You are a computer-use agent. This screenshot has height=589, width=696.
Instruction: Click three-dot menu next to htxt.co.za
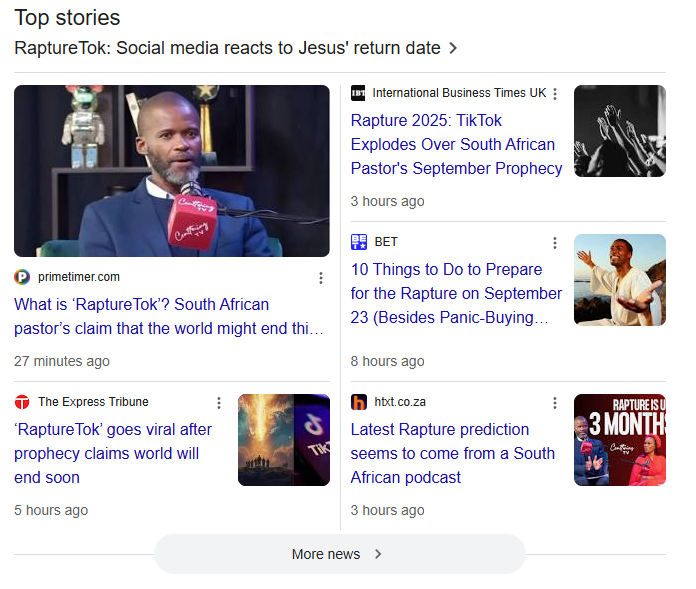[x=555, y=403]
